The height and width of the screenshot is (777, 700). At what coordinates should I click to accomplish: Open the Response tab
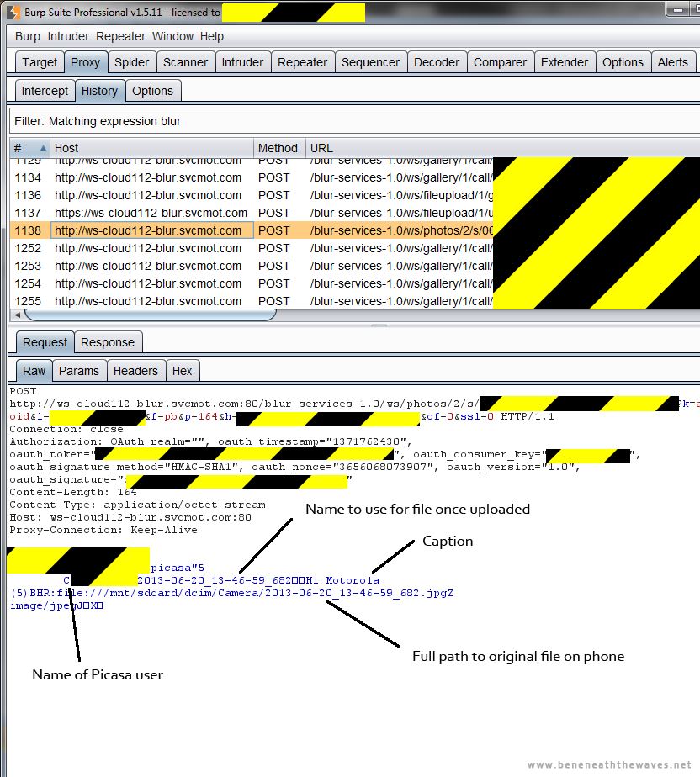point(108,342)
